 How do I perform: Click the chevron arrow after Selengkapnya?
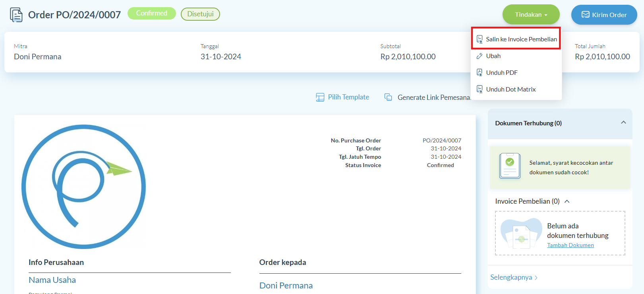click(x=536, y=278)
